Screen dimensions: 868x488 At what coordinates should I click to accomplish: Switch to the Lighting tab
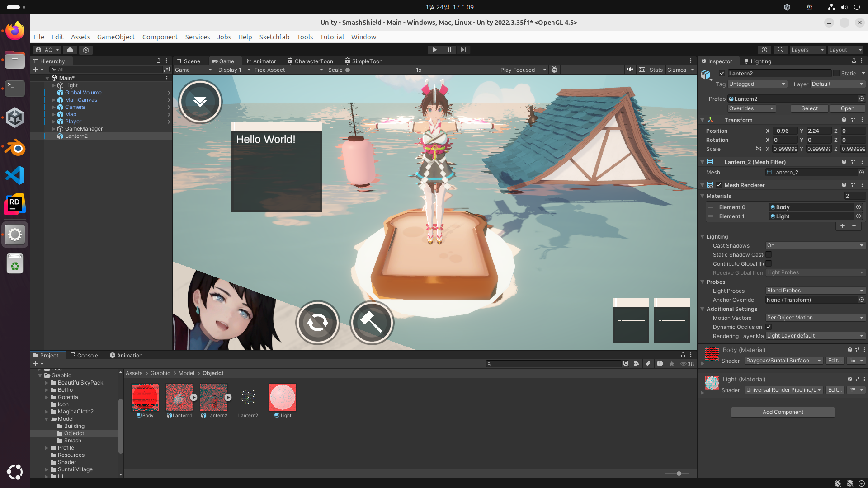click(x=757, y=61)
